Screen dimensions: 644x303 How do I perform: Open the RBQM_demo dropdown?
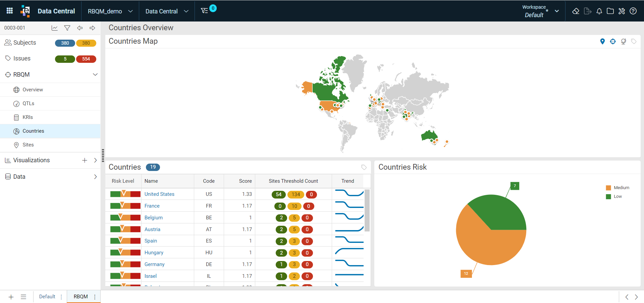coord(110,11)
